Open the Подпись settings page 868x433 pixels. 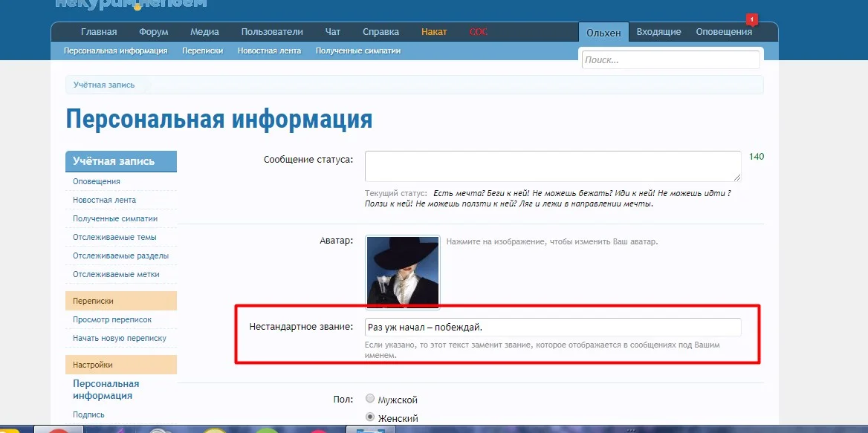click(88, 414)
